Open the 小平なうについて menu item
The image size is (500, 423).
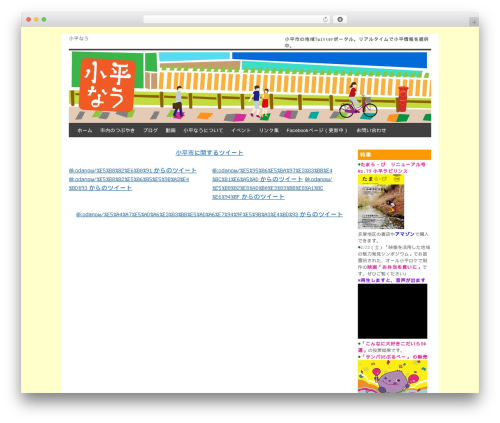click(203, 130)
